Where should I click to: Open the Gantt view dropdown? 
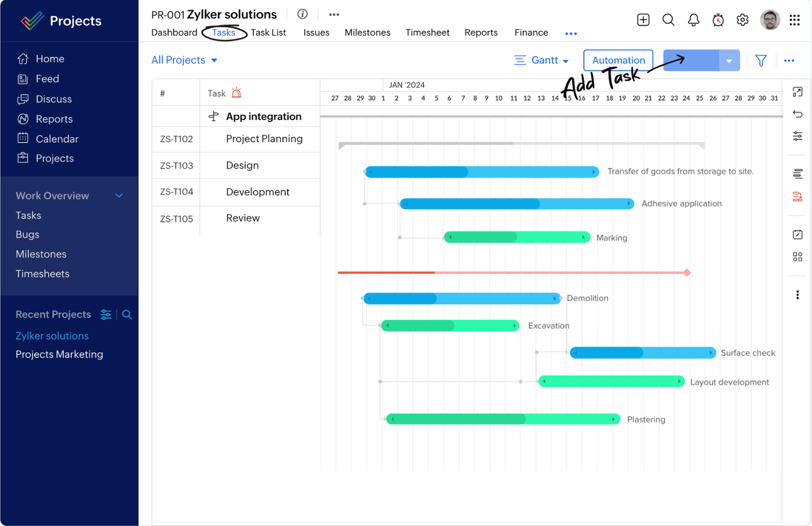(542, 60)
